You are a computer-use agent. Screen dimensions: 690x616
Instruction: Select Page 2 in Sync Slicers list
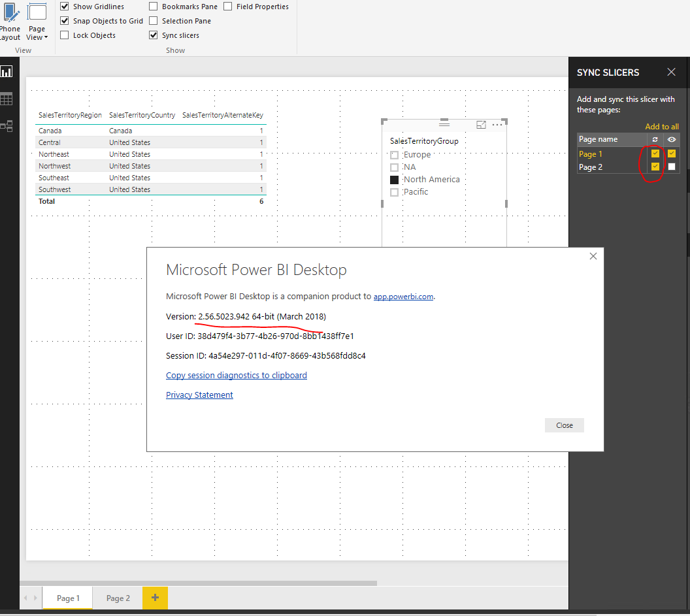click(x=591, y=167)
